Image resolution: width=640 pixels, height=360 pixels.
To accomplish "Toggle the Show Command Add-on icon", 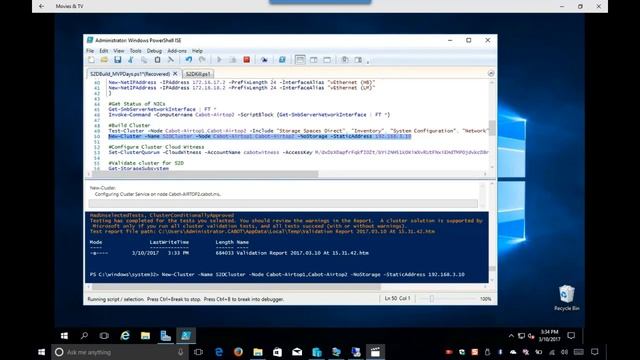I will point(358,60).
